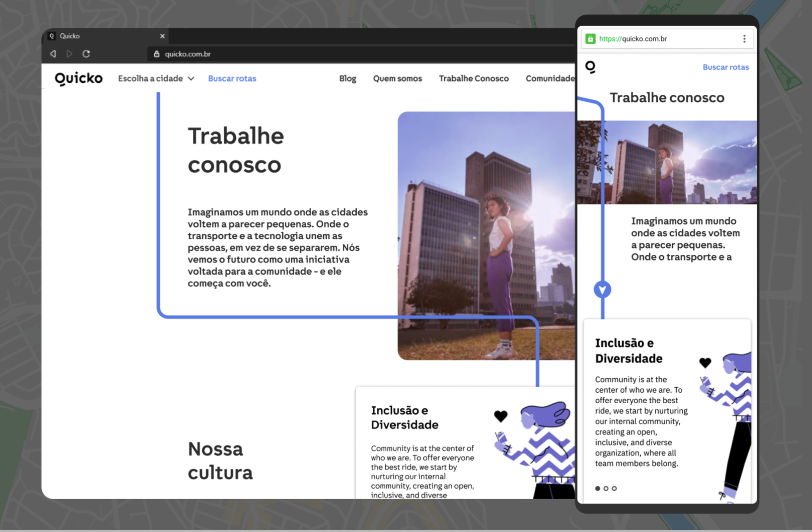The image size is (812, 532).
Task: Click Buscar rotas link on desktop
Action: point(232,78)
